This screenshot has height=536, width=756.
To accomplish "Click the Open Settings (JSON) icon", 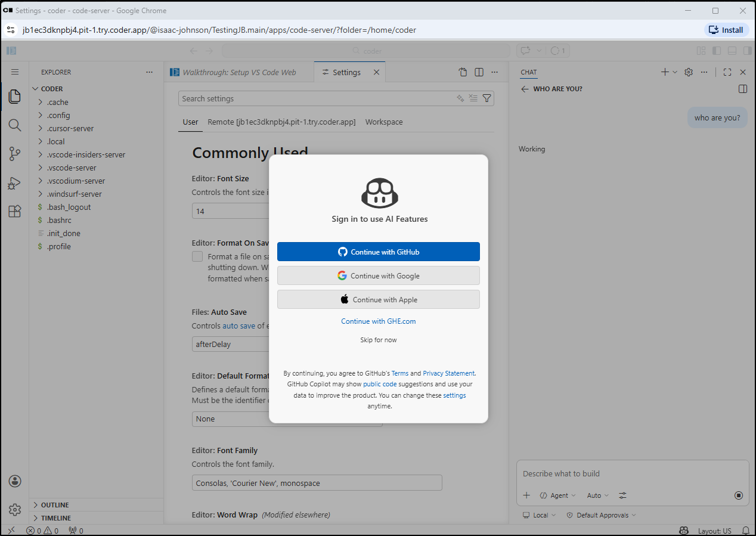I will pyautogui.click(x=463, y=72).
